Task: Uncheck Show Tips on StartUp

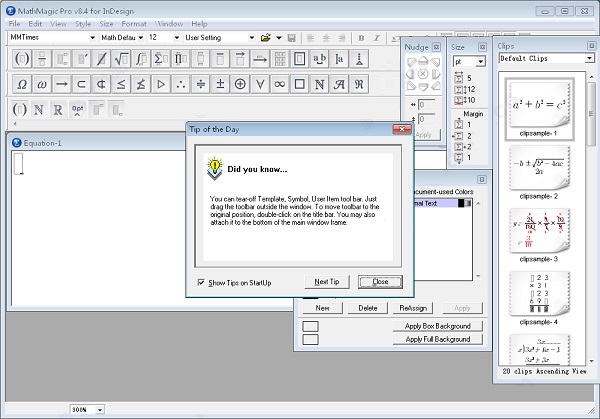Action: point(202,282)
